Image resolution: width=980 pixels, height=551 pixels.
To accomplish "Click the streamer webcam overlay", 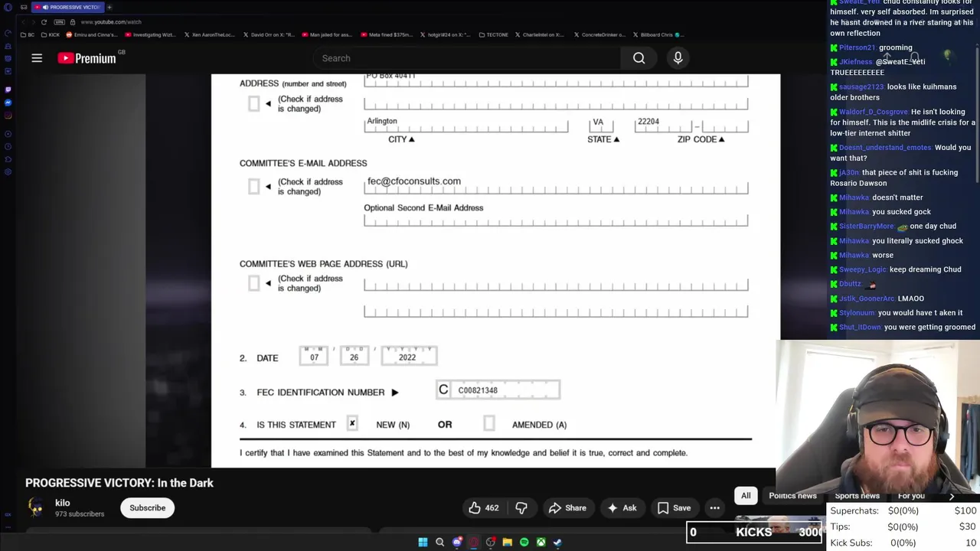I will [x=877, y=417].
